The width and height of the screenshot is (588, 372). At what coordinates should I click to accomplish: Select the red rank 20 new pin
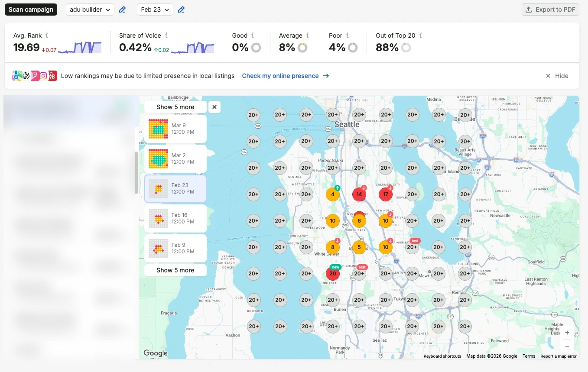(x=333, y=274)
